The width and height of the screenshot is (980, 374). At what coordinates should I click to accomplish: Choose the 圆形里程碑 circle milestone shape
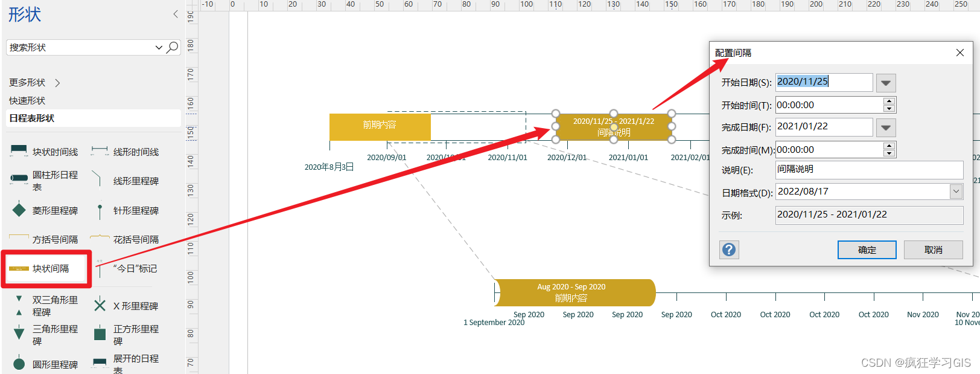pos(44,364)
